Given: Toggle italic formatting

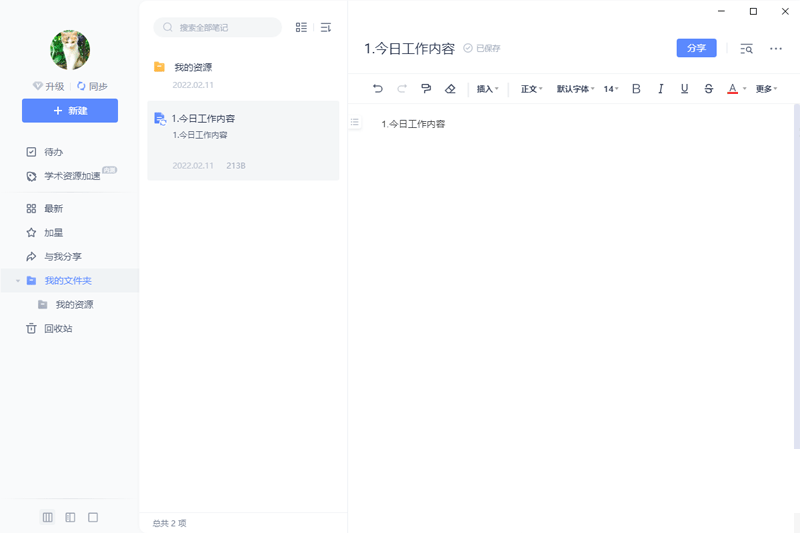Looking at the screenshot, I should pos(660,89).
